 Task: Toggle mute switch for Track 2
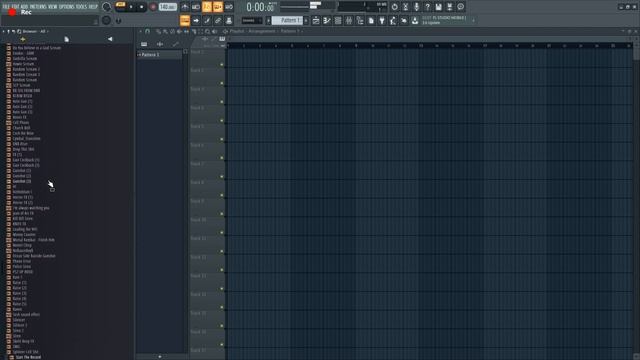pos(222,83)
